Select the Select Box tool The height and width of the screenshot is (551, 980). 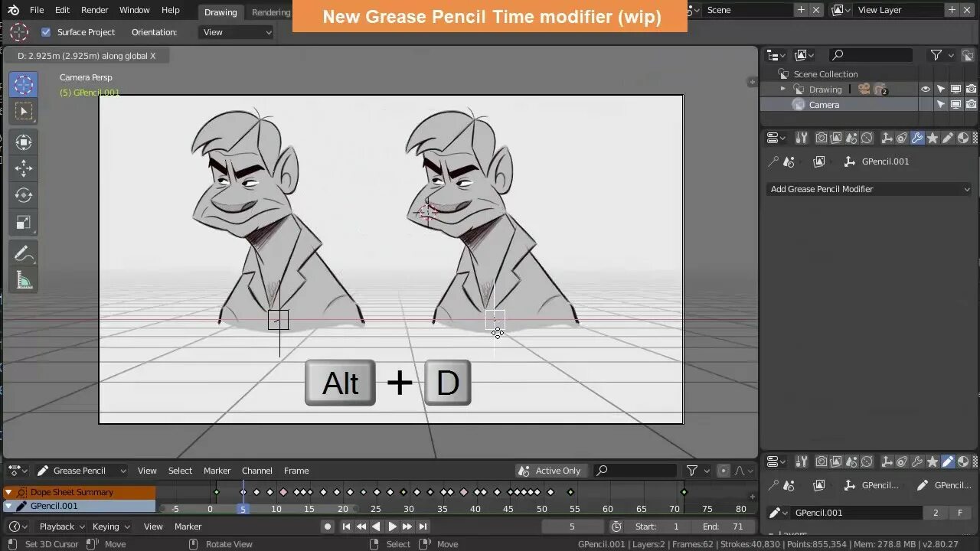(24, 112)
